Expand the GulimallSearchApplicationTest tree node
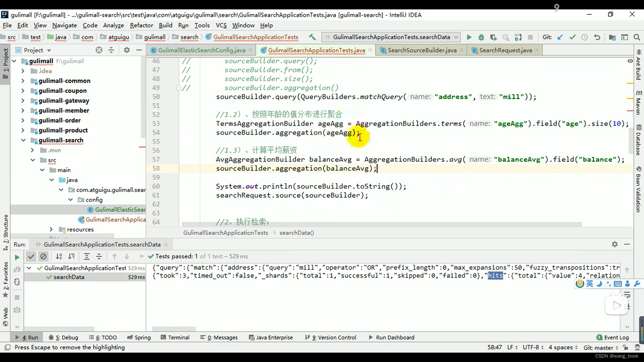644x362 pixels. pos(29,268)
